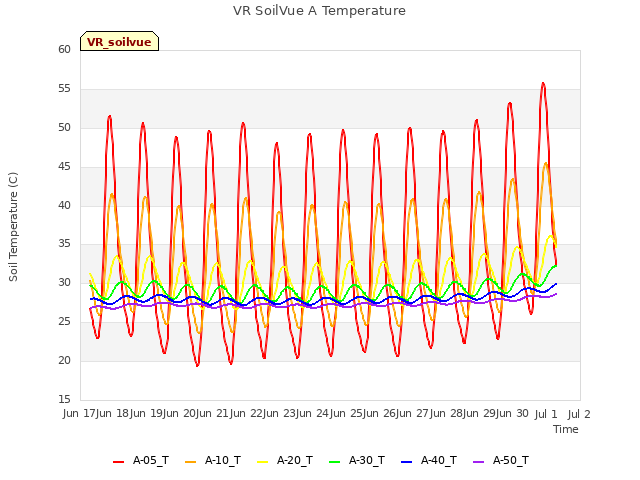Click the Soil Temperature (C) axis label
The image size is (640, 480).
point(13,227)
